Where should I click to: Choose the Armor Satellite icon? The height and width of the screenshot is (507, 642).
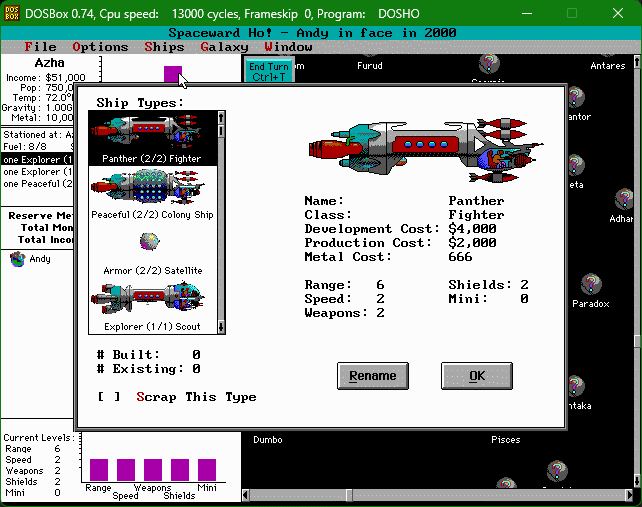tap(150, 242)
